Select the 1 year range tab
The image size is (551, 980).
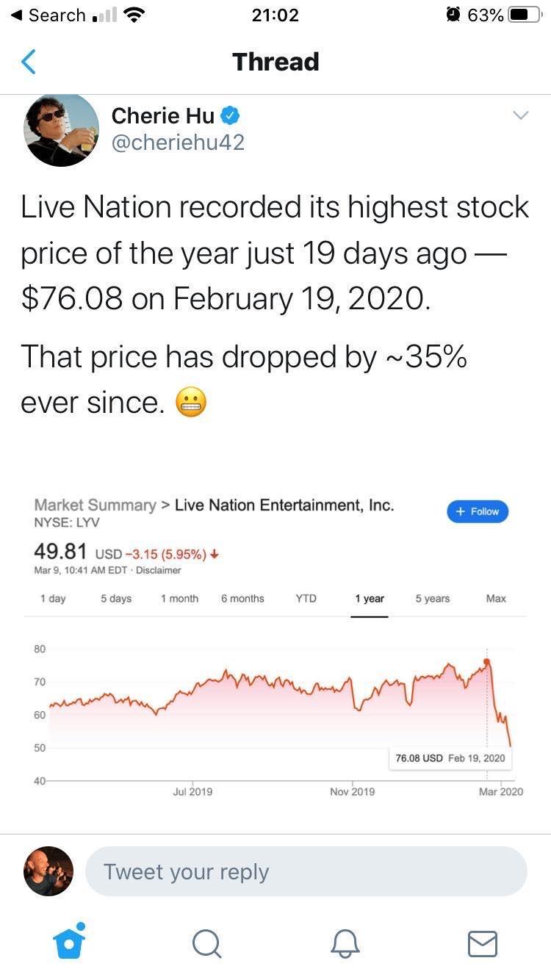[370, 599]
